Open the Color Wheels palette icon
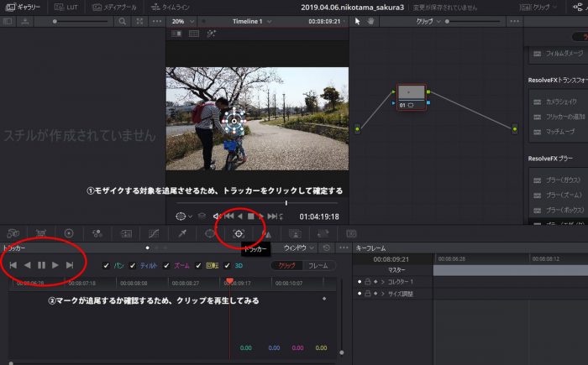The width and height of the screenshot is (588, 365). (69, 233)
